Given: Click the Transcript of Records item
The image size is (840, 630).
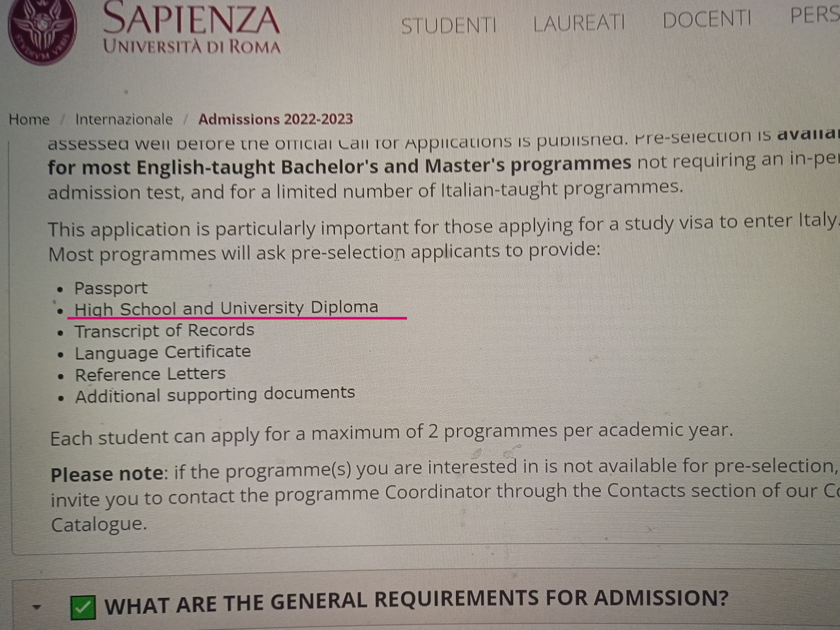Looking at the screenshot, I should click(164, 331).
